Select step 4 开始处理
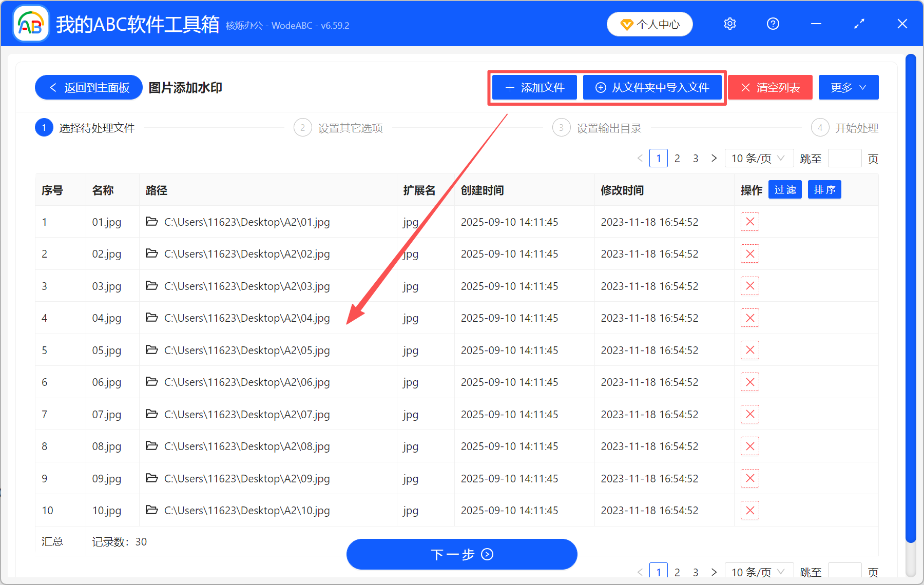Image resolution: width=924 pixels, height=585 pixels. [845, 128]
